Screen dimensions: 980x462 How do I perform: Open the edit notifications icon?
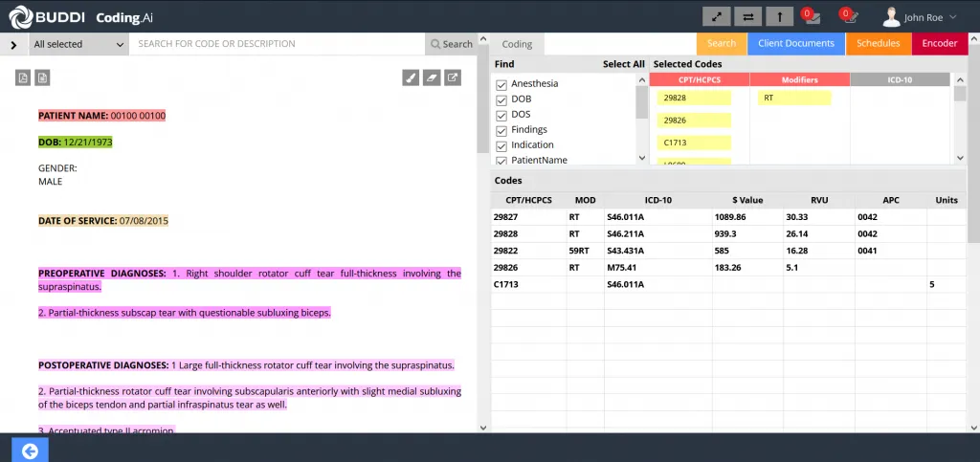(849, 16)
